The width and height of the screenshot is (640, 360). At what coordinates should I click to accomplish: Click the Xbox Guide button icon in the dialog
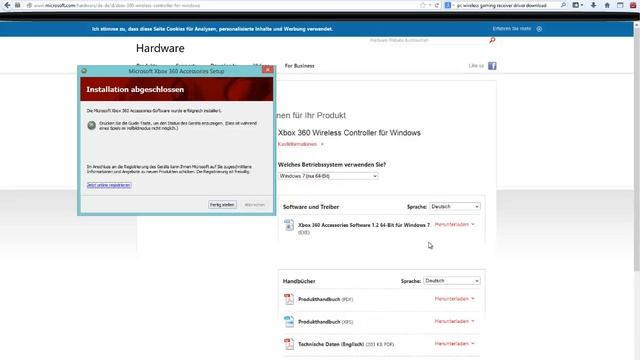coord(91,125)
